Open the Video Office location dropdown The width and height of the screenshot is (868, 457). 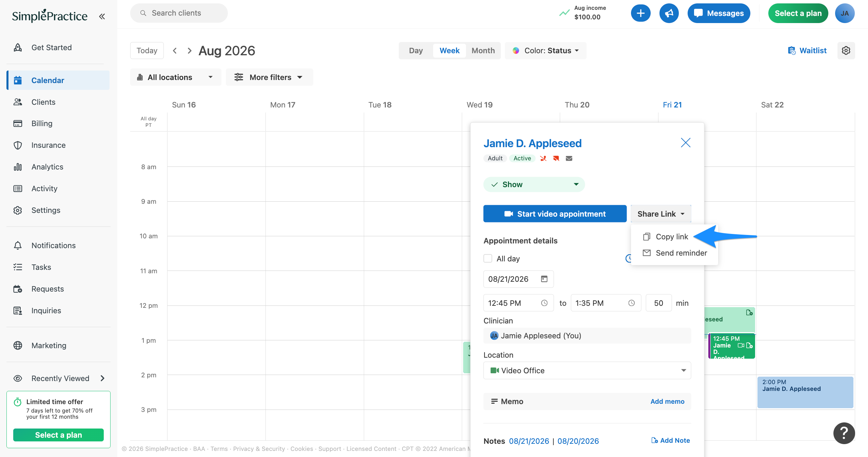(x=587, y=371)
